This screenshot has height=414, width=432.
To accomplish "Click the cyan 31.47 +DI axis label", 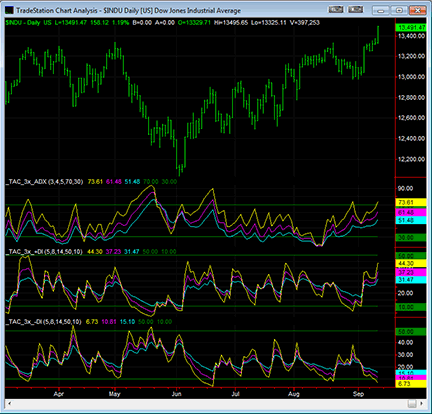I will tap(411, 280).
